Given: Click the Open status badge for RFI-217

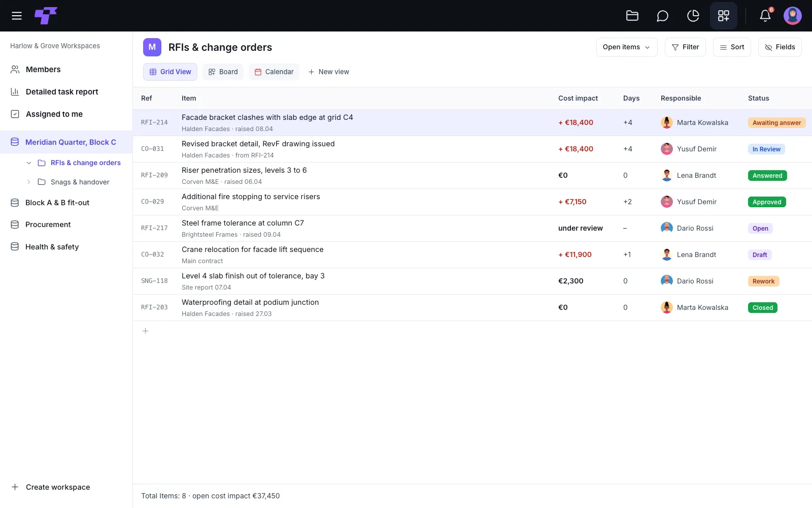Looking at the screenshot, I should pos(760,229).
